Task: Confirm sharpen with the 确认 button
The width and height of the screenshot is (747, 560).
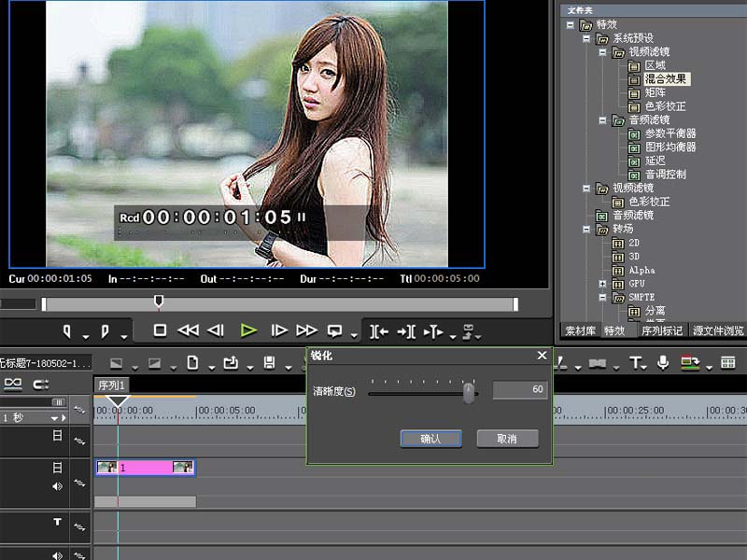Action: [x=431, y=439]
